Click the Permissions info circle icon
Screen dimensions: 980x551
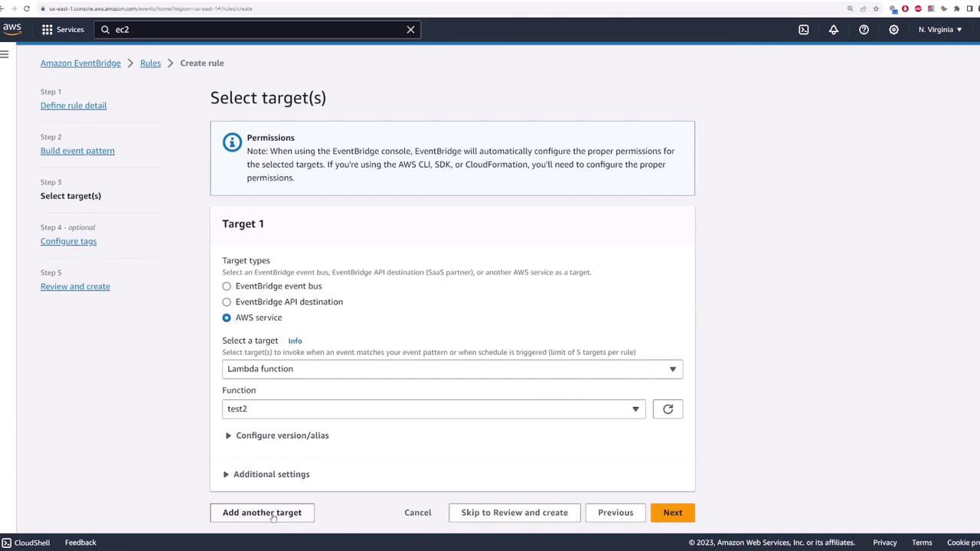232,142
